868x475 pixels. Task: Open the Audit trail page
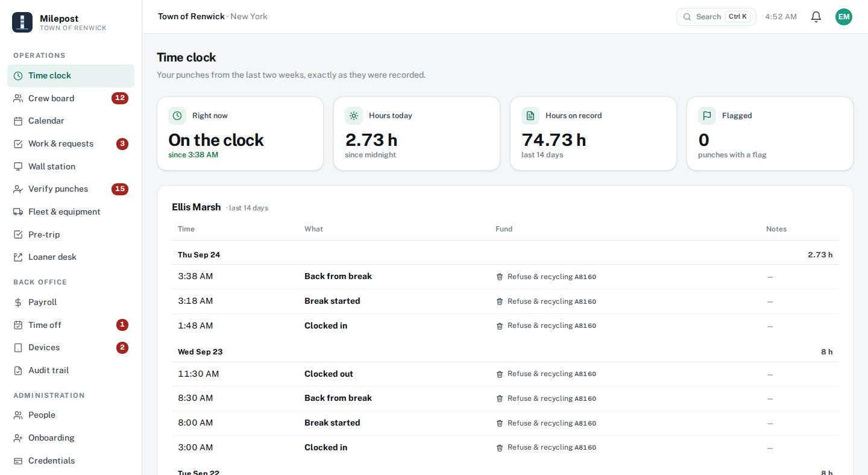pyautogui.click(x=71, y=371)
